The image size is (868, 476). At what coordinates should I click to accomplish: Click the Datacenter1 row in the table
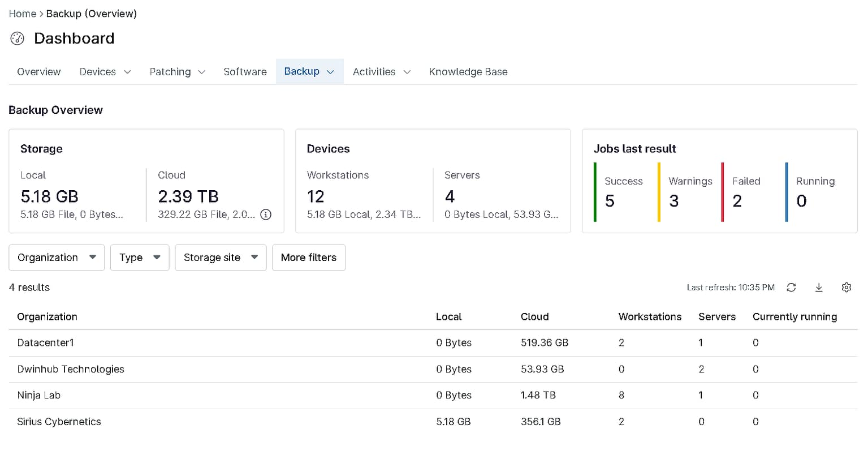[45, 342]
